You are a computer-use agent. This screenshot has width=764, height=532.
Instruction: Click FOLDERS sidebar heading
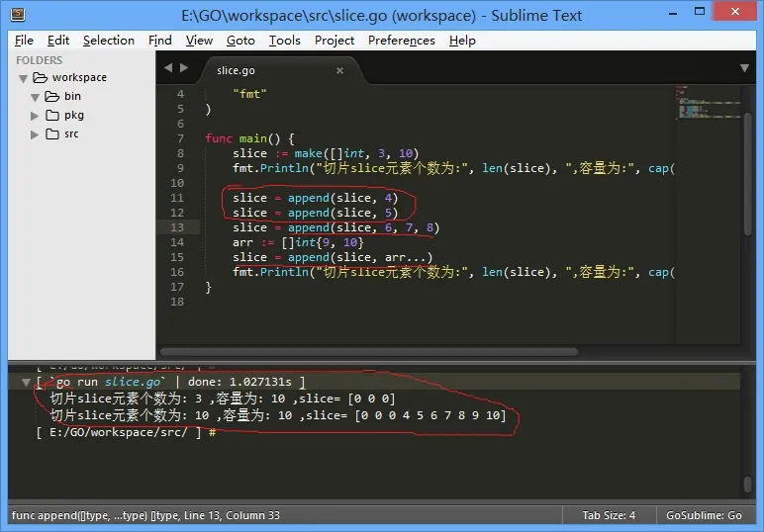[x=39, y=60]
